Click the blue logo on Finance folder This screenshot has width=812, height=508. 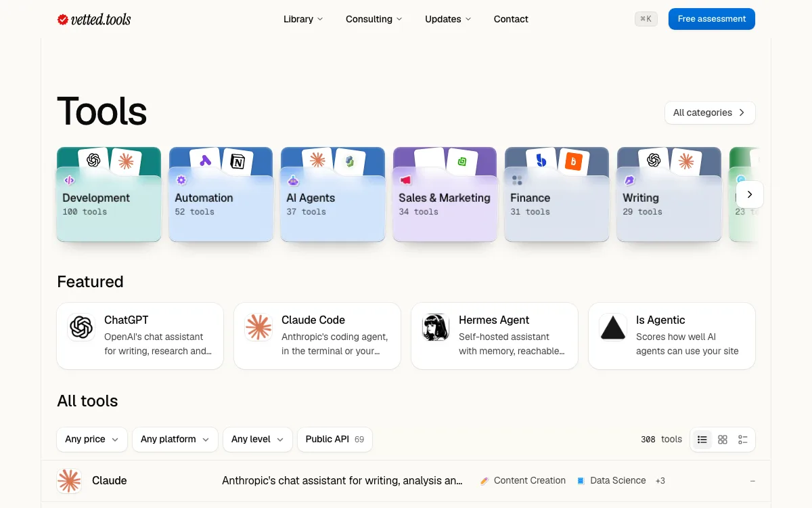[x=541, y=161]
